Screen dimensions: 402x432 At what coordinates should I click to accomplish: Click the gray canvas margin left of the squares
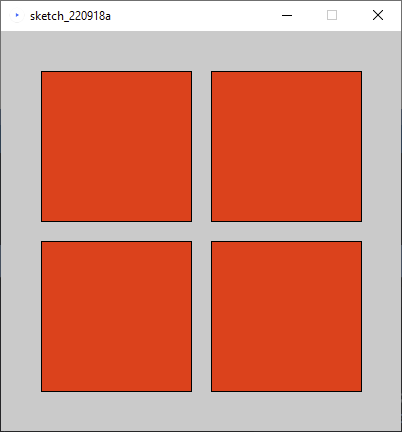tap(21, 231)
